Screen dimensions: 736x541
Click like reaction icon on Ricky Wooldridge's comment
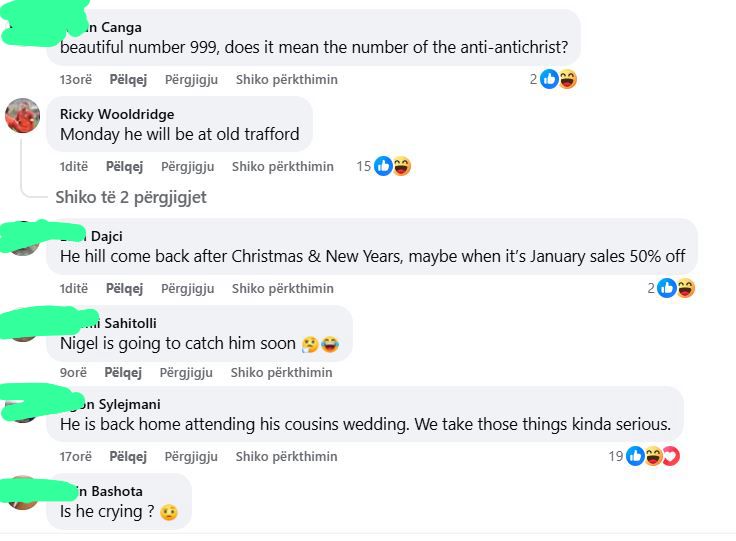(383, 166)
